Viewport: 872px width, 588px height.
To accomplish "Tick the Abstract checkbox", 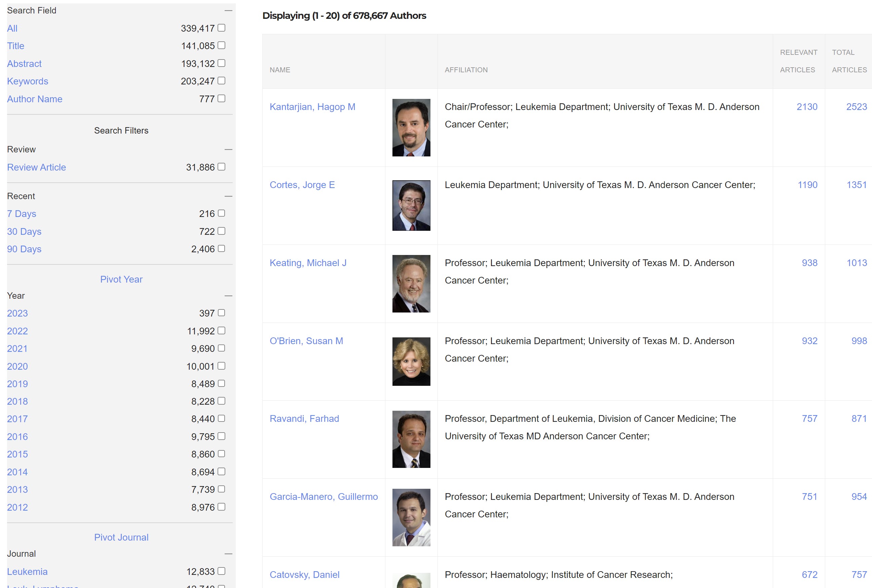I will [221, 63].
